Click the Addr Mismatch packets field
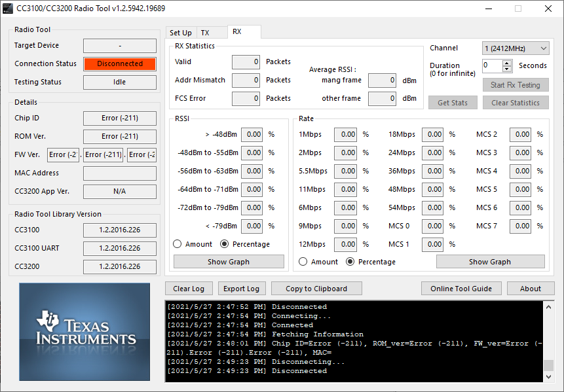Image resolution: width=564 pixels, height=392 pixels. click(246, 80)
